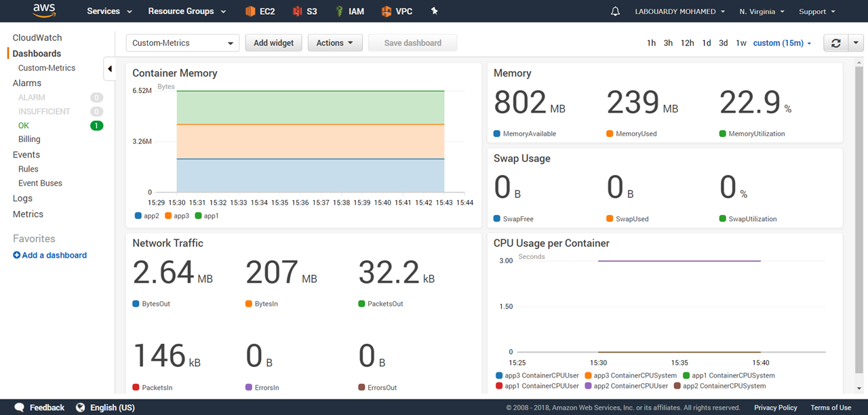The height and width of the screenshot is (415, 868).
Task: Click the AWS logo home icon
Action: [44, 11]
